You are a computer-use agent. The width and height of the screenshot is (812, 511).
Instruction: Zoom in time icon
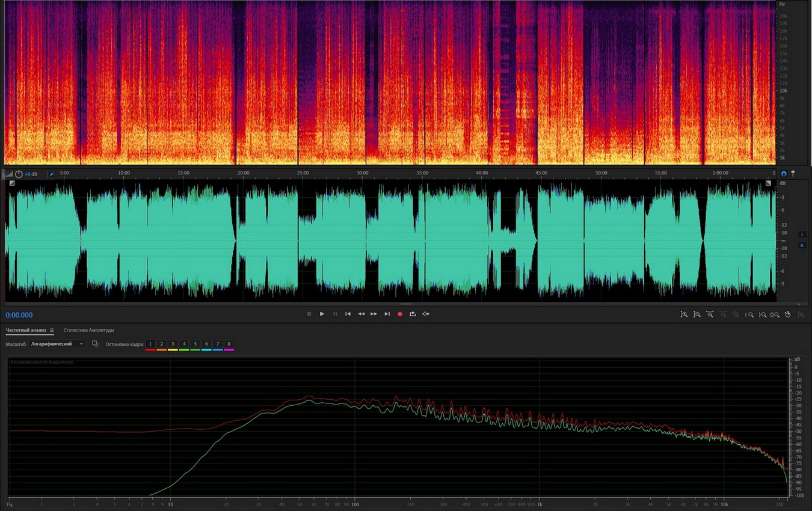tap(710, 314)
